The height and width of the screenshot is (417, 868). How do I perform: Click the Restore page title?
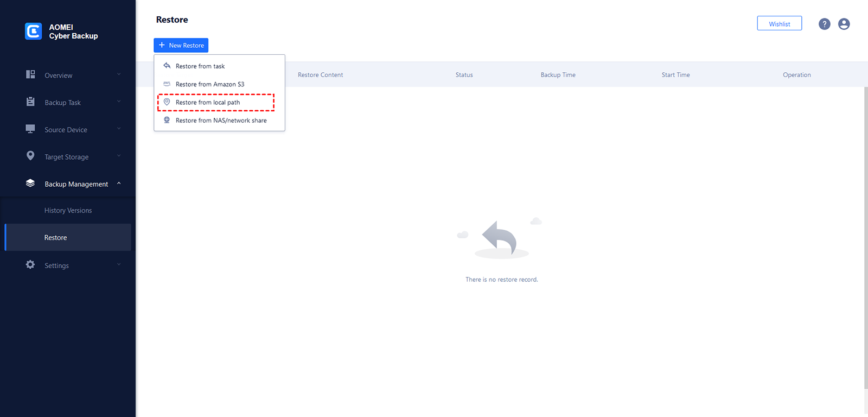coord(172,20)
